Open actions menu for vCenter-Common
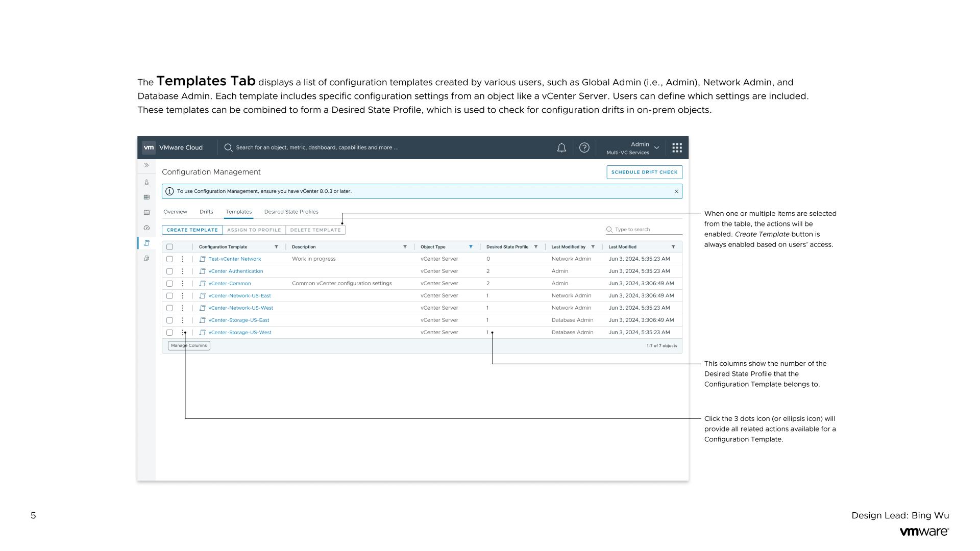 [x=182, y=283]
